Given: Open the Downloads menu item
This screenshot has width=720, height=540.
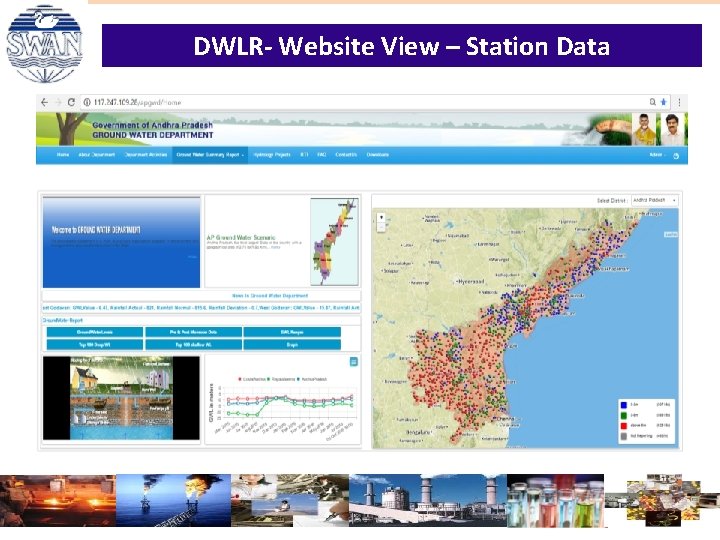Looking at the screenshot, I should pos(377,155).
